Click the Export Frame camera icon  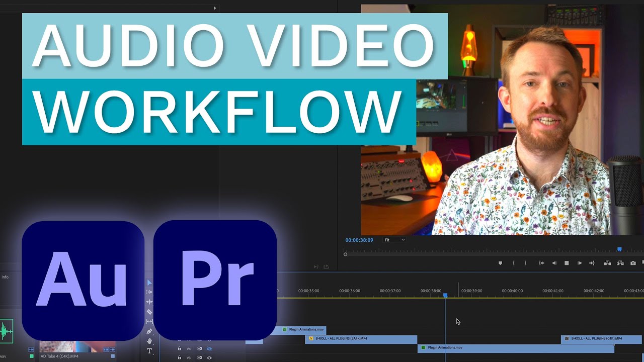[x=633, y=263]
